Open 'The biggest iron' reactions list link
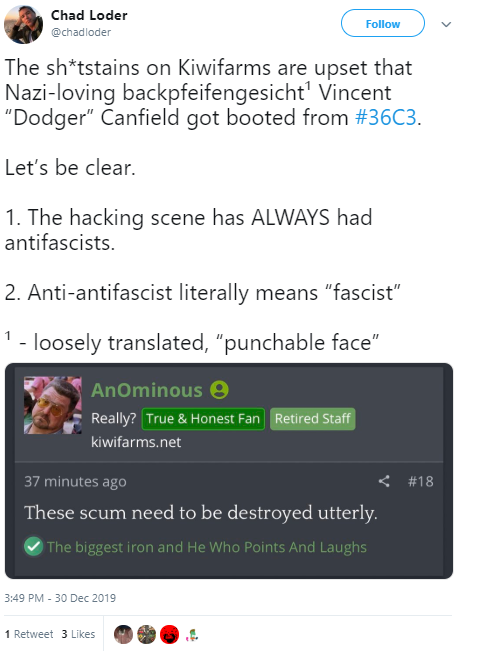This screenshot has width=477, height=651. [207, 547]
